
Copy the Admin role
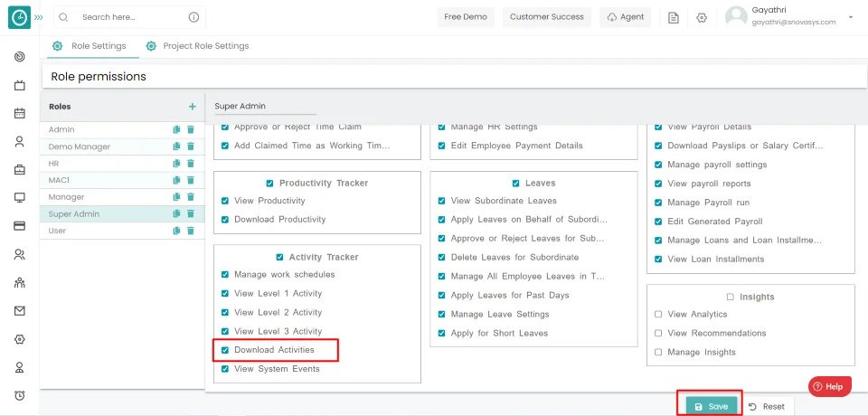coord(176,129)
